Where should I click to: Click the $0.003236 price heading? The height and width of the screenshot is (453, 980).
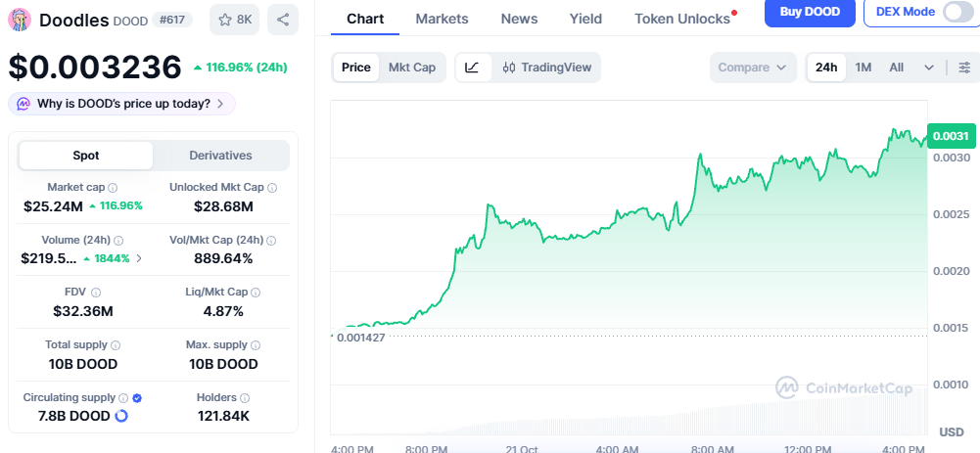point(95,67)
